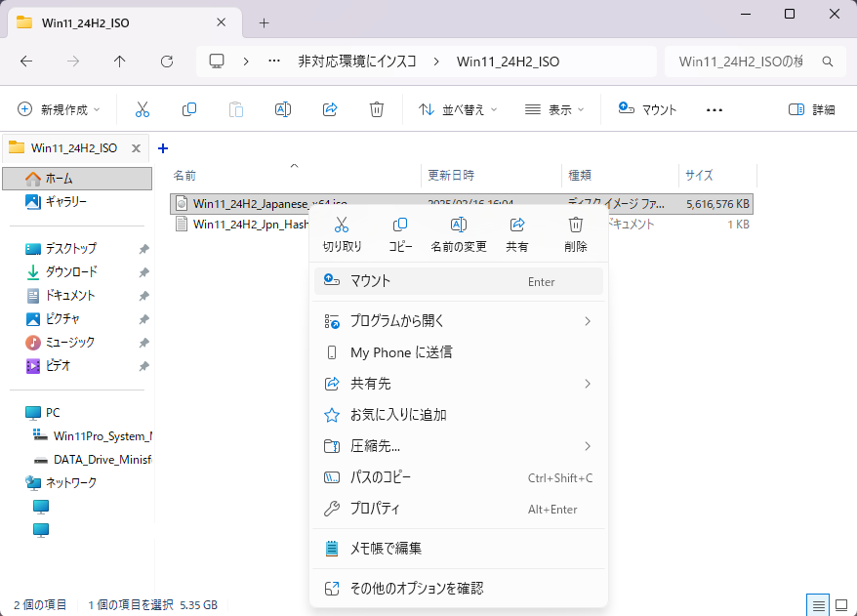Open the 圧縮先... submenu
Screen dimensions: 857x616
[x=459, y=446]
